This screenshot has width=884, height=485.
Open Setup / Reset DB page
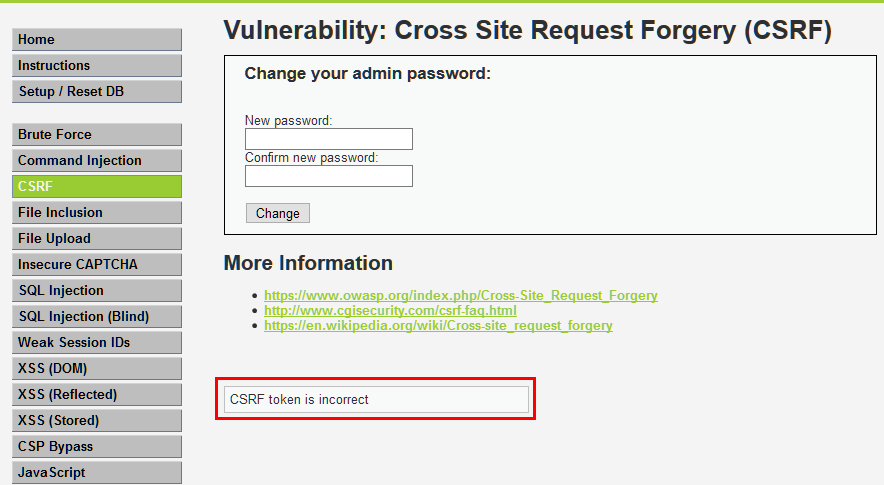click(97, 92)
